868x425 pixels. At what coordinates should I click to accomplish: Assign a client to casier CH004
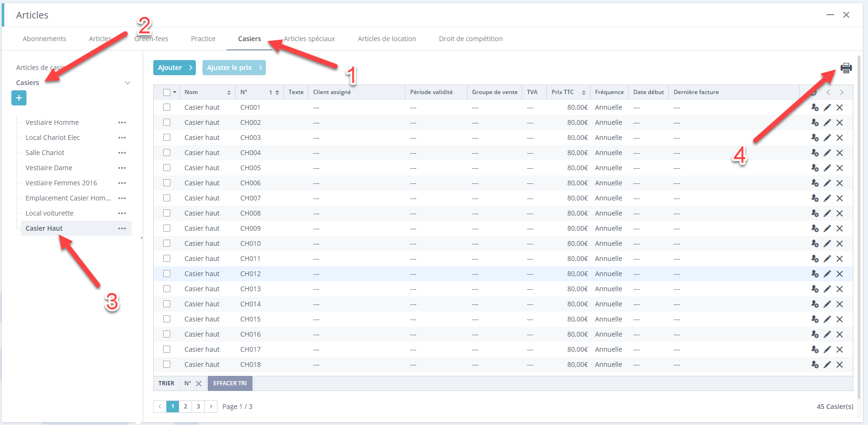[815, 153]
